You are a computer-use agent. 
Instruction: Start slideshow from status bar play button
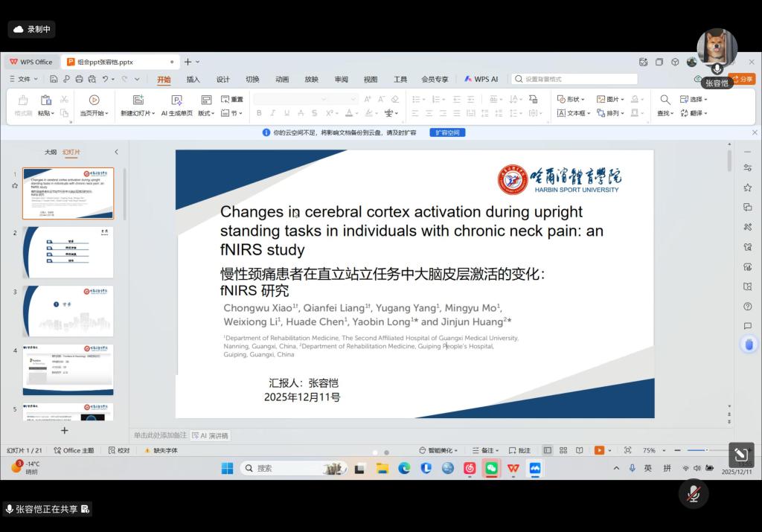click(599, 450)
